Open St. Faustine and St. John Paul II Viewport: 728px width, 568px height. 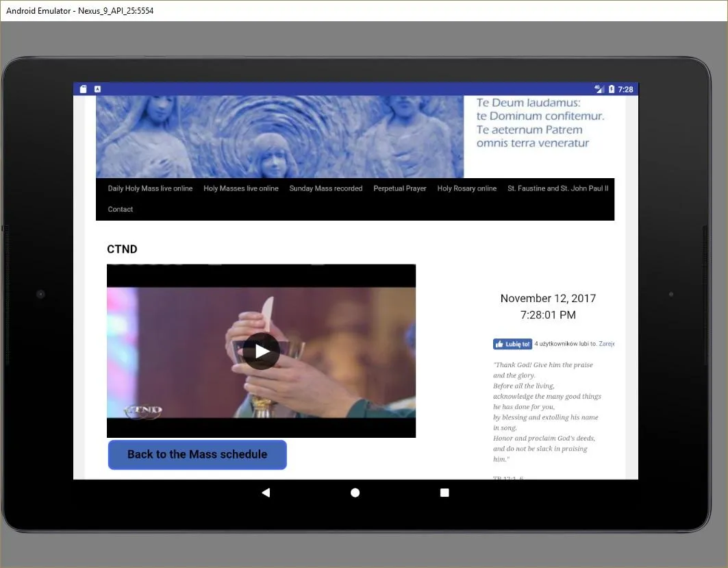pos(558,188)
